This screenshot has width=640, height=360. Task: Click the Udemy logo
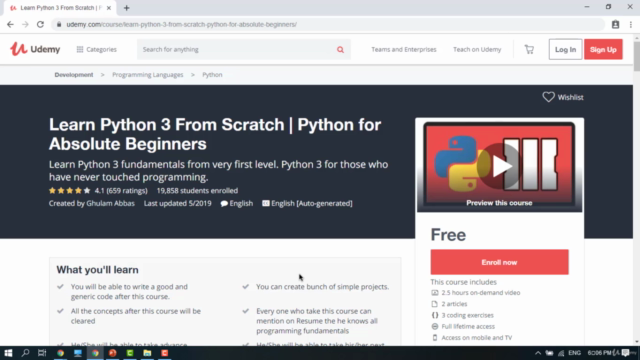click(x=35, y=49)
